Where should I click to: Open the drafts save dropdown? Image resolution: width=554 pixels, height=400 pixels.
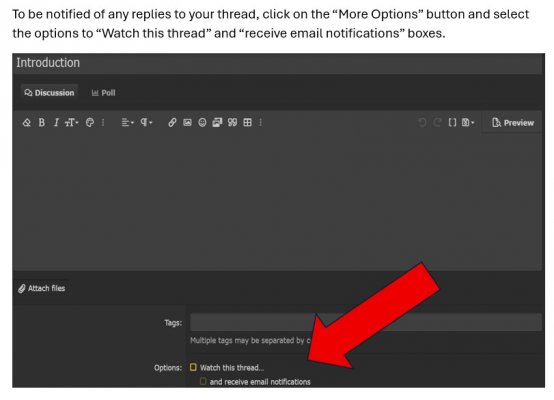click(468, 123)
